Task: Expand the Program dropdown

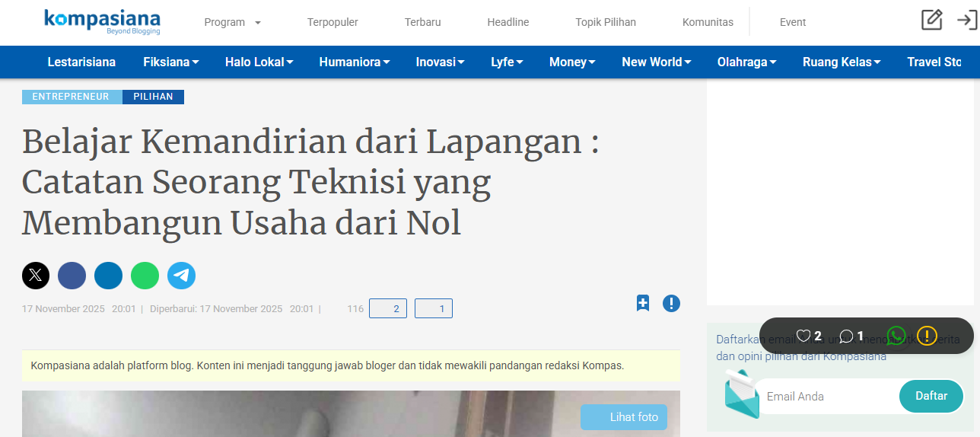Action: (232, 22)
